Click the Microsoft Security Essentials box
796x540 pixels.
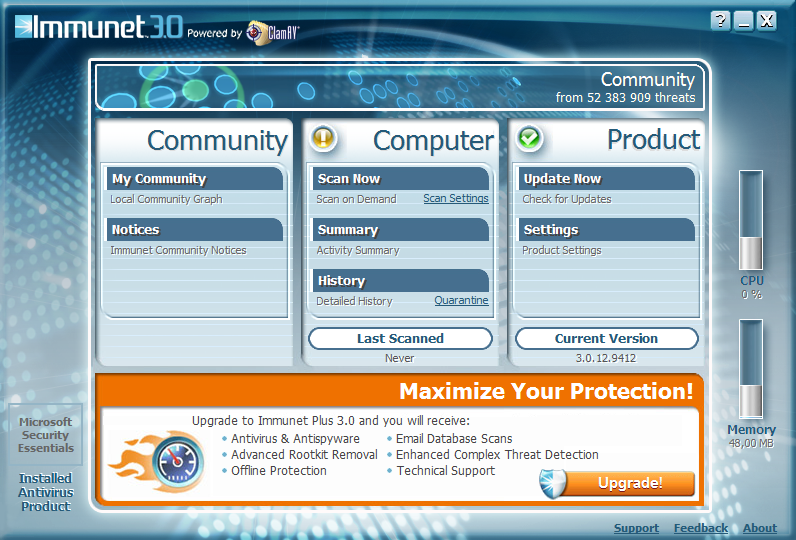[46, 434]
